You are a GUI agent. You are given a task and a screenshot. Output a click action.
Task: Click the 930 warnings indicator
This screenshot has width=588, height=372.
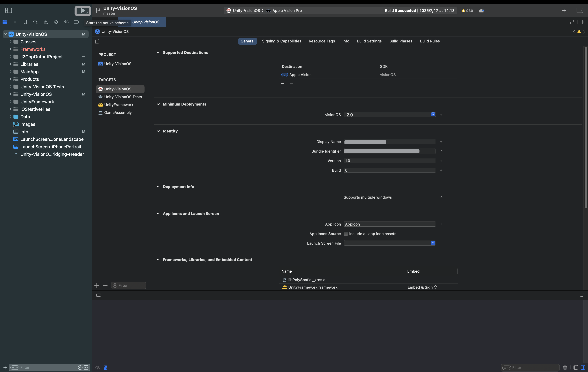pyautogui.click(x=467, y=11)
